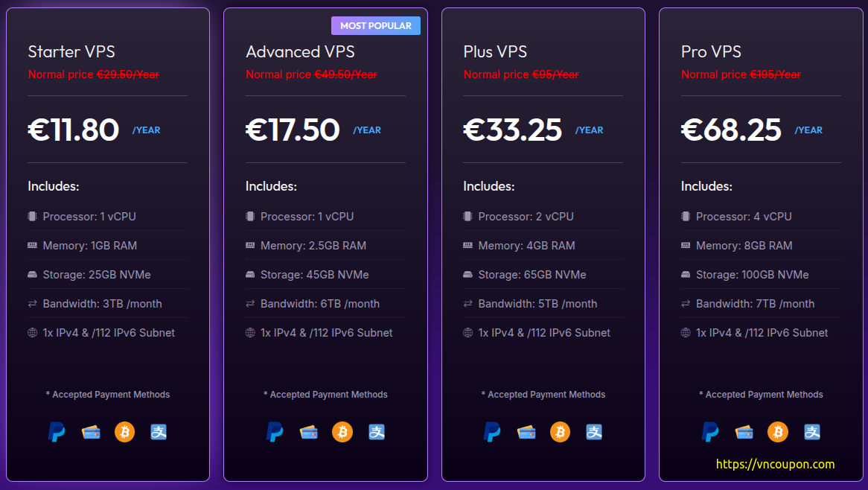This screenshot has width=868, height=490.
Task: Click the Bitcoin icon in Pro VPS card
Action: (x=778, y=432)
